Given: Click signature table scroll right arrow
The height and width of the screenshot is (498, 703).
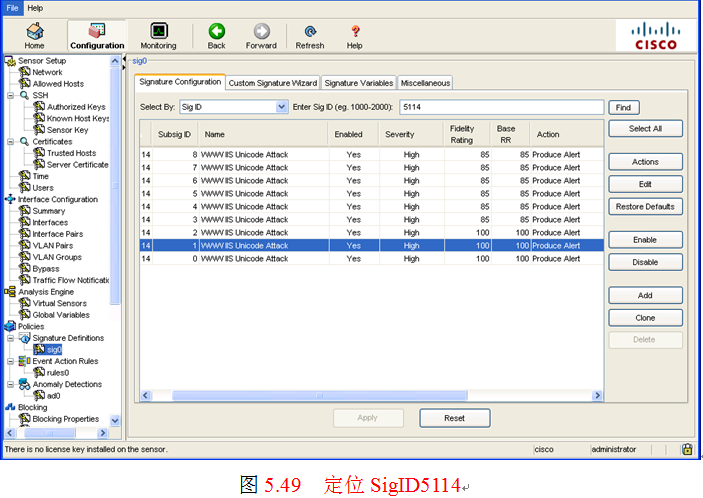Looking at the screenshot, I should pos(597,395).
